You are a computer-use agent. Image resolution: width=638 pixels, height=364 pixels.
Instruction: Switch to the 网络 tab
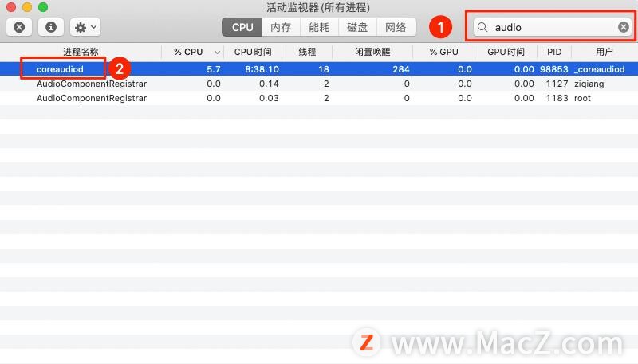tap(396, 27)
